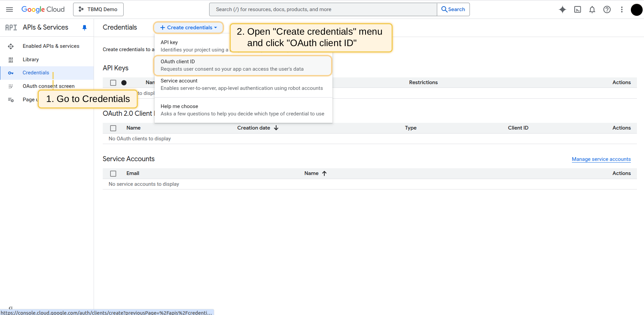Open Gemini AI assistant sparkle icon
644x315 pixels.
562,9
